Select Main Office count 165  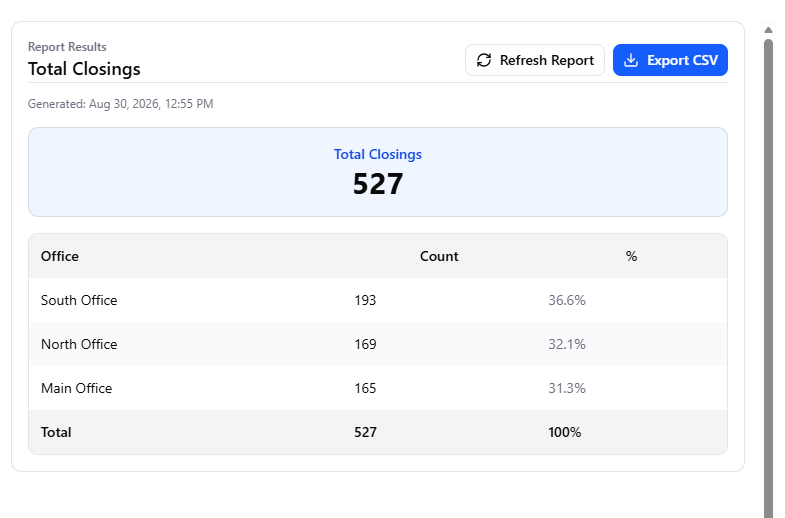click(x=365, y=388)
